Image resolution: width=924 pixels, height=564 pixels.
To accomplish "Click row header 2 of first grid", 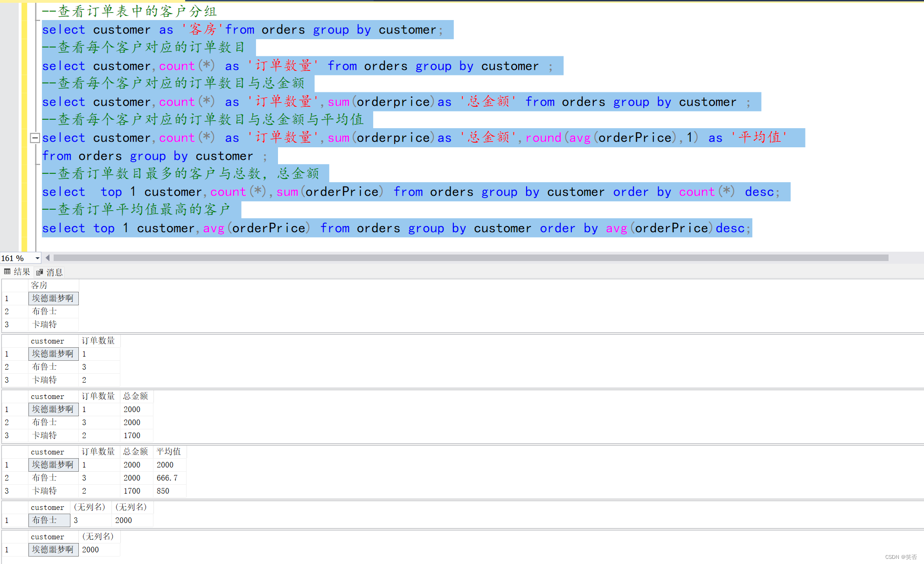I will click(14, 311).
